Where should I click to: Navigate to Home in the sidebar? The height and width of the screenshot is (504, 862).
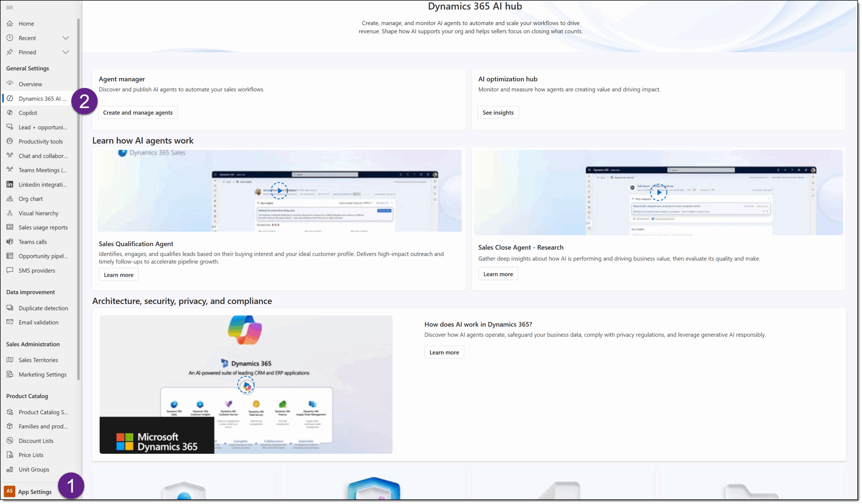point(26,23)
